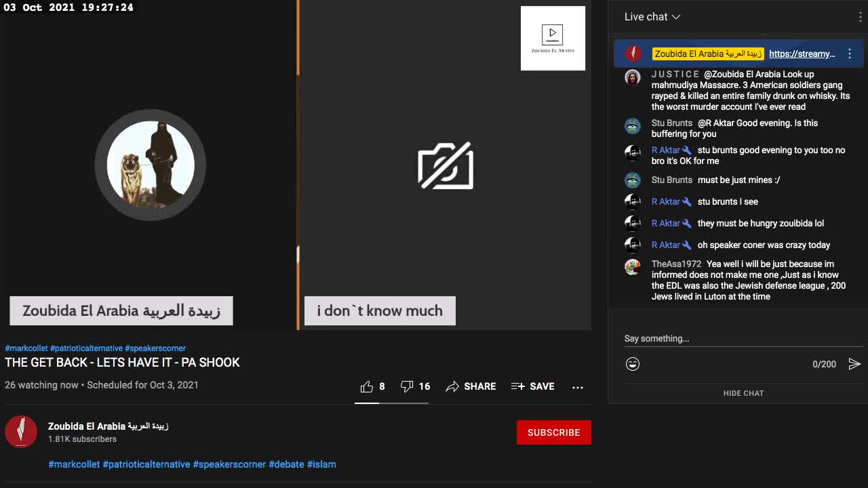868x488 pixels.
Task: Click the Zoubida El Arabia name label in the video
Action: point(121,311)
